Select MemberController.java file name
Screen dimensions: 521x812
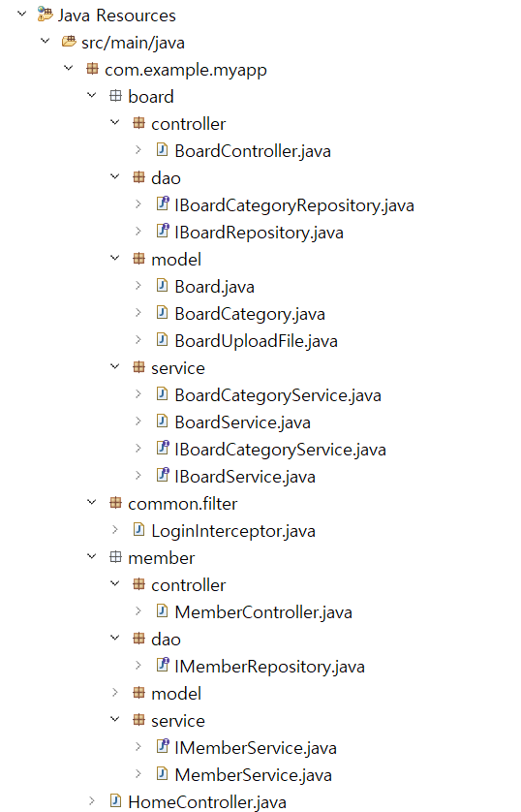[x=263, y=612]
